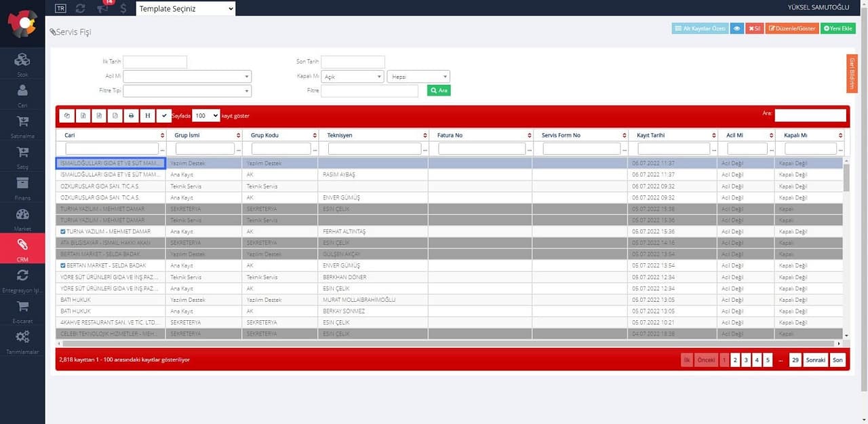
Task: Export the table using the Excel export icon
Action: [x=99, y=115]
